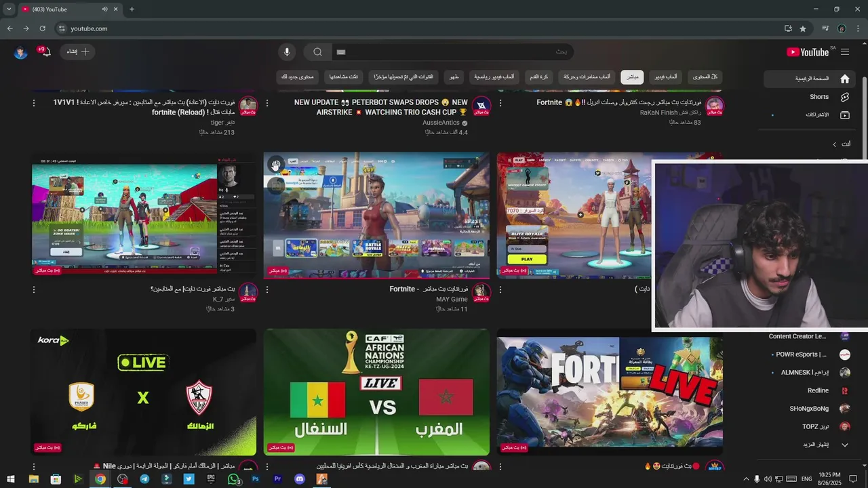
Task: Select the 'كرة القدم' filter chip
Action: tap(539, 77)
